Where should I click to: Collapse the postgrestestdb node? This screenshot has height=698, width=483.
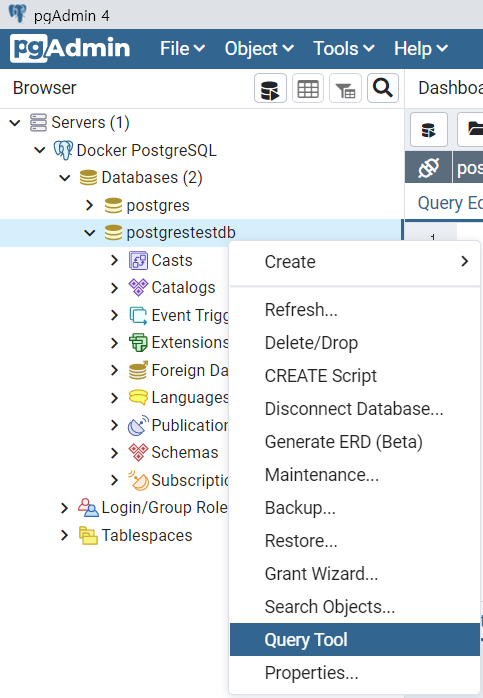point(90,233)
